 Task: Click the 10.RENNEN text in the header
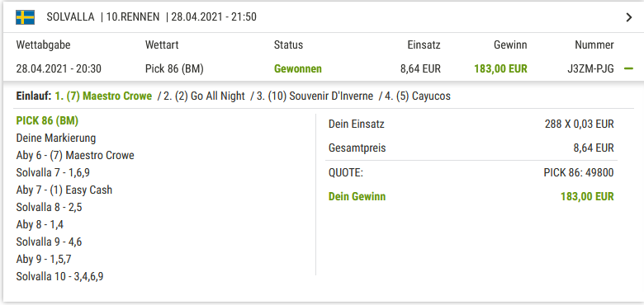click(x=133, y=17)
